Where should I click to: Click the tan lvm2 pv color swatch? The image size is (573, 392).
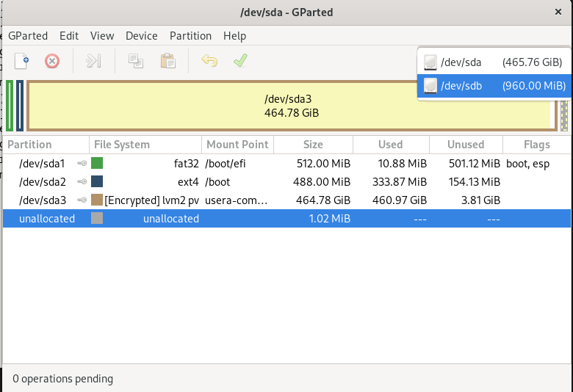(97, 200)
